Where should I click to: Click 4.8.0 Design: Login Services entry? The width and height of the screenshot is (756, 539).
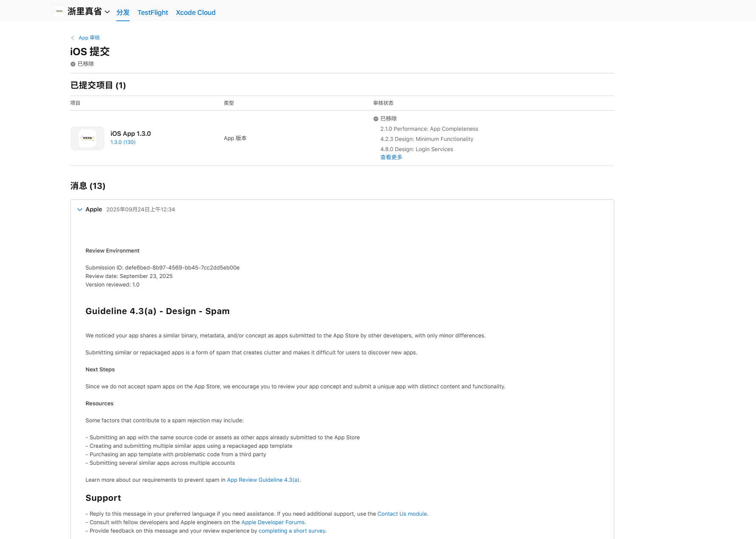click(417, 149)
